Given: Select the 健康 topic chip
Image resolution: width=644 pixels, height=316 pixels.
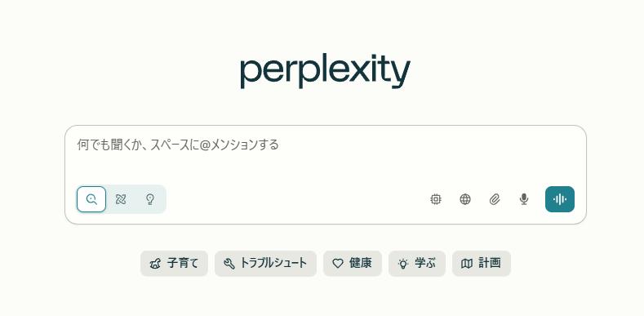Looking at the screenshot, I should (x=353, y=264).
